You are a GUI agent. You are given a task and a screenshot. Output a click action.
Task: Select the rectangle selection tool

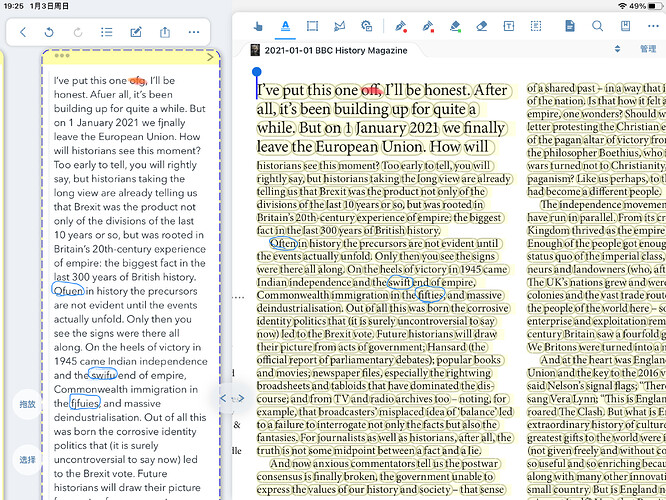click(x=312, y=26)
